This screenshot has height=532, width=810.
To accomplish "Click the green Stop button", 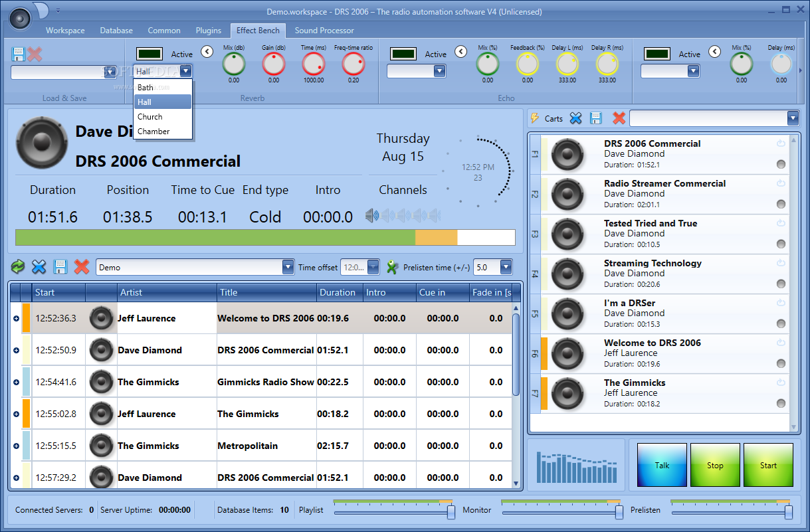I will (x=715, y=465).
